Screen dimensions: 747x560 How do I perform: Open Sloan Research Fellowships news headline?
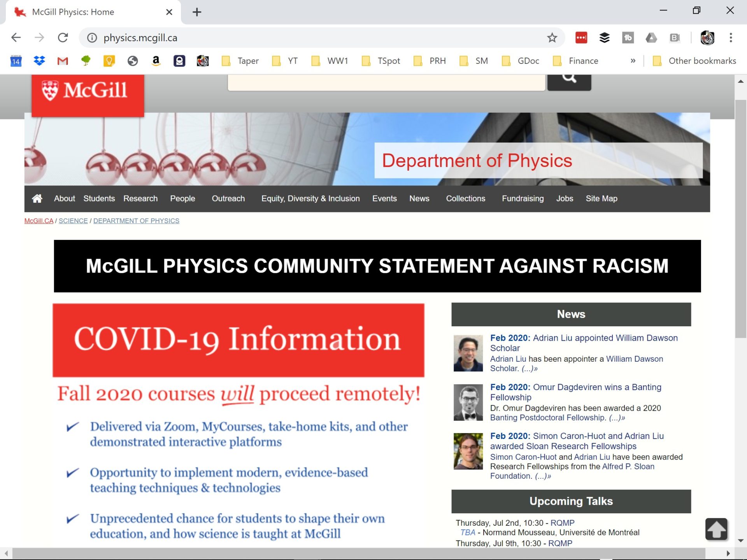[x=577, y=441]
